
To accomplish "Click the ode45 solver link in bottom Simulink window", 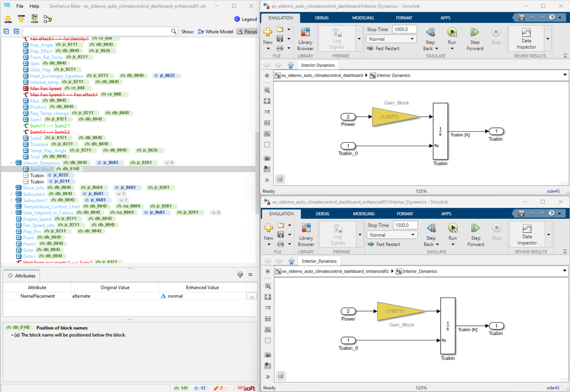I will [x=553, y=388].
